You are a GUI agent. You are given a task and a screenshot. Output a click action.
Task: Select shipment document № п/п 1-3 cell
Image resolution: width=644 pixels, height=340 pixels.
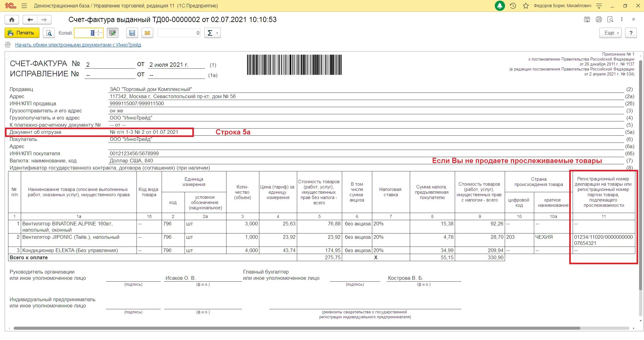(144, 132)
